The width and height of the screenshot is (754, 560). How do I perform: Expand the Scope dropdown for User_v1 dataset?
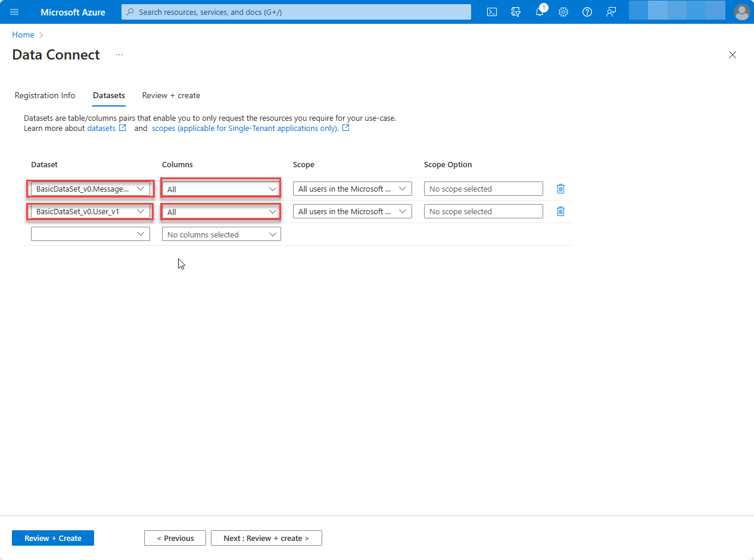(352, 211)
